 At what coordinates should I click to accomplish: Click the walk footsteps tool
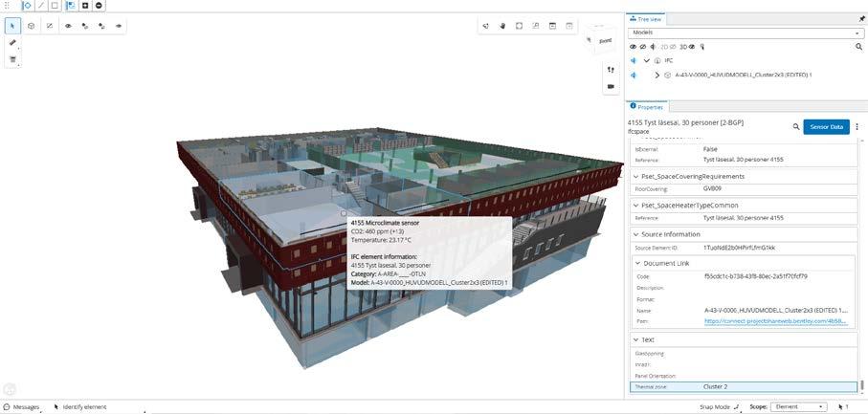[611, 70]
